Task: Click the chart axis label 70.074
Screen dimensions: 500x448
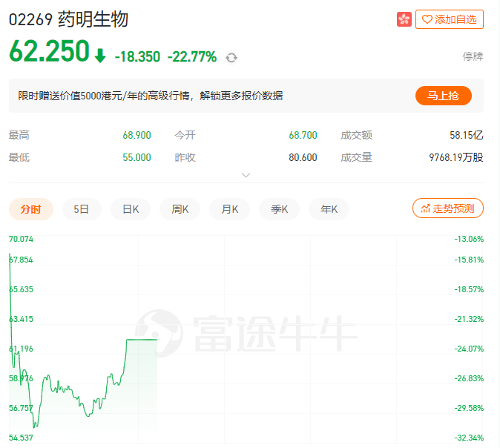Action: [21, 239]
